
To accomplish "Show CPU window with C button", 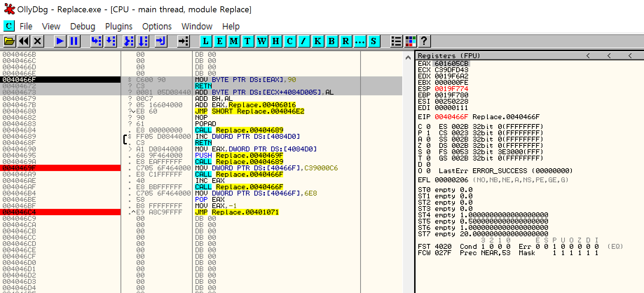I will tap(290, 41).
